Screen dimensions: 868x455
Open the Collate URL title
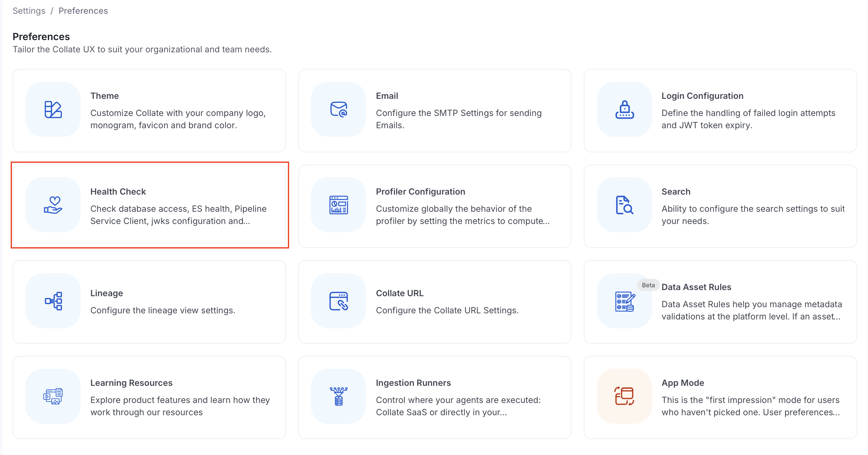[400, 293]
